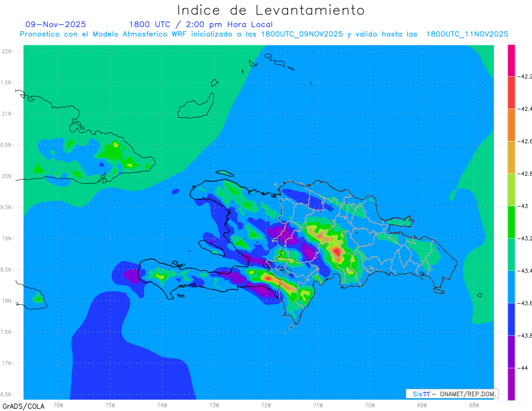Screen dimensions: 532x411
Task: Click the '-43.6' legend value
Action: [525, 303]
